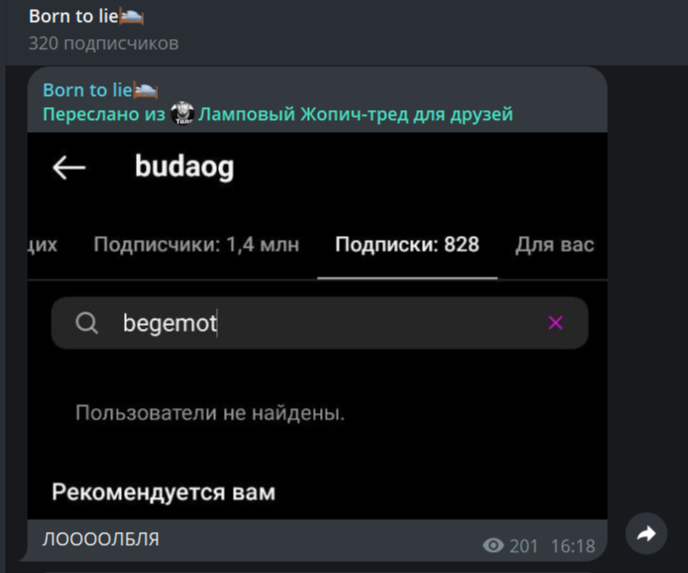The height and width of the screenshot is (573, 688).
Task: Click the budaog profile name heading
Action: point(184,167)
